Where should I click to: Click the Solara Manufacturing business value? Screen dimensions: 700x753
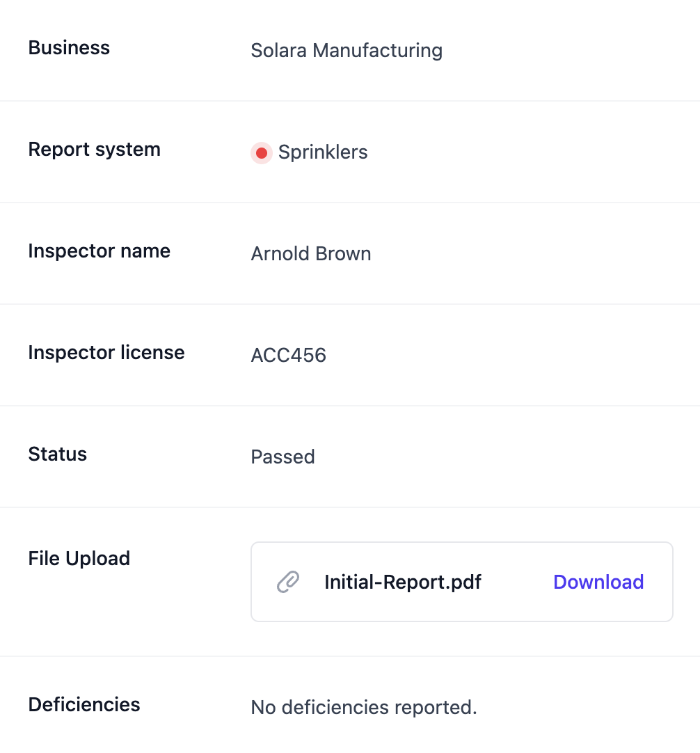coord(346,51)
